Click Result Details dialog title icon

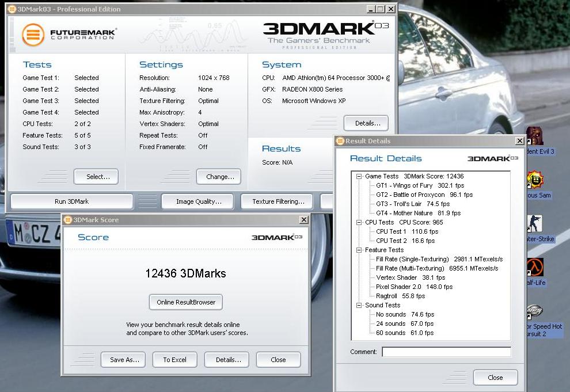coord(340,141)
